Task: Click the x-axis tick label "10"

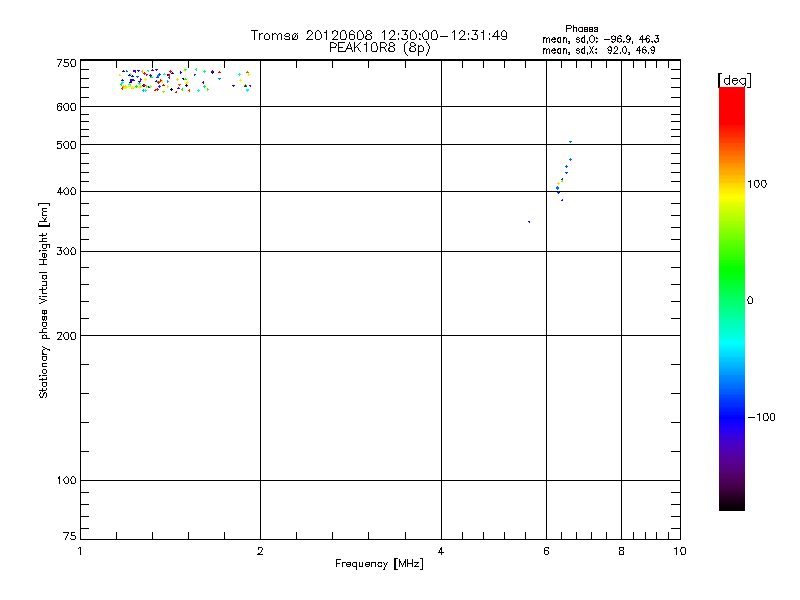Action: point(680,551)
